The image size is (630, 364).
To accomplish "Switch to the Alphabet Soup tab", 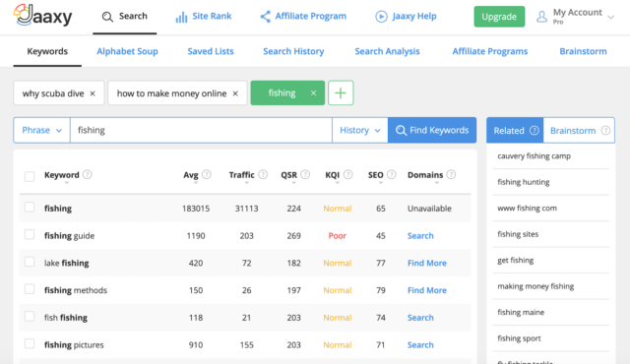I will pos(127,51).
